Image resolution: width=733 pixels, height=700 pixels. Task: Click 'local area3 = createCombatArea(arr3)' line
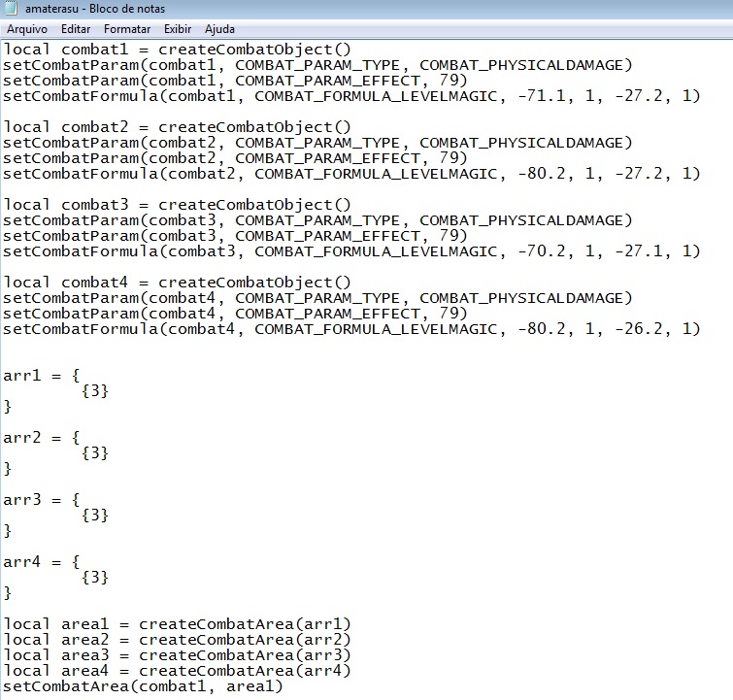[x=177, y=655]
